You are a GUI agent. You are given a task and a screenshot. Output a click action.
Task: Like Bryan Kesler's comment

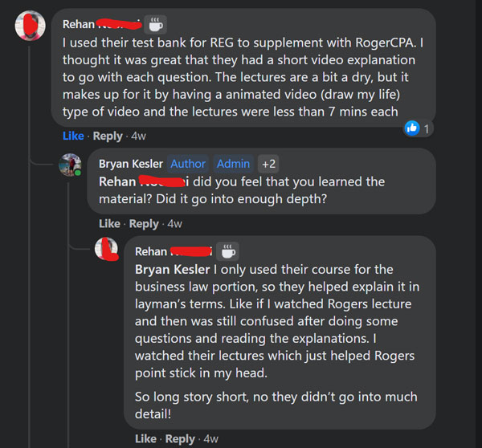coord(109,224)
